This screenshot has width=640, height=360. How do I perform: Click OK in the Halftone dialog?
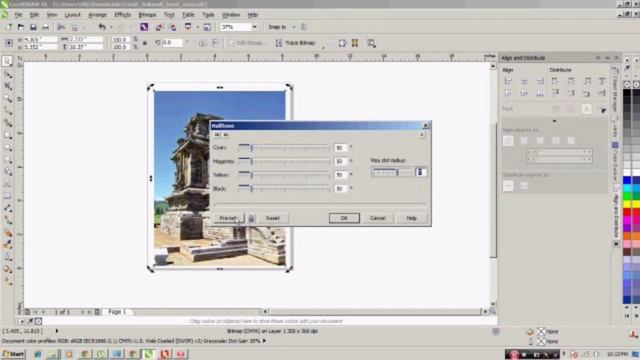pyautogui.click(x=344, y=218)
